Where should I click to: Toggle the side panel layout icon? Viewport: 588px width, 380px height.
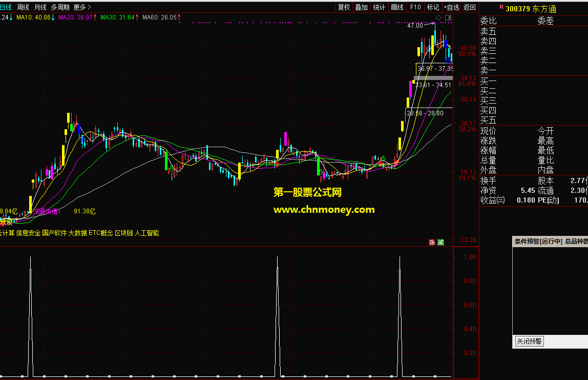448,17
